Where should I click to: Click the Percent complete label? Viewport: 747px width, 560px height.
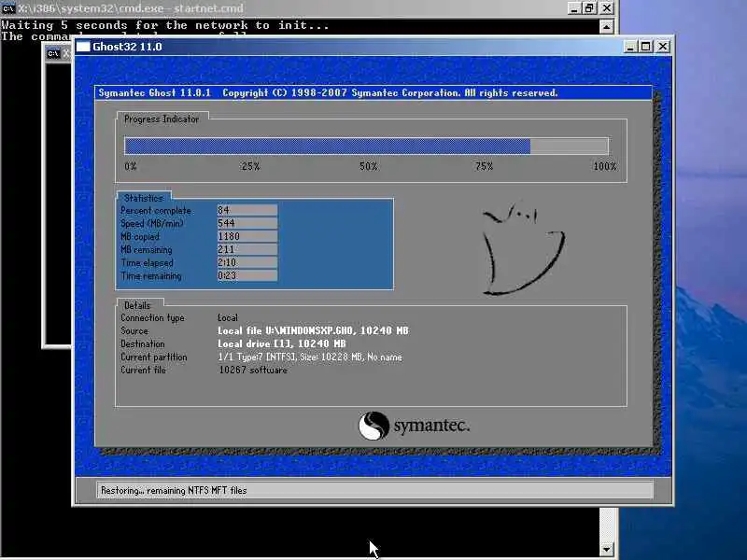[x=156, y=211]
